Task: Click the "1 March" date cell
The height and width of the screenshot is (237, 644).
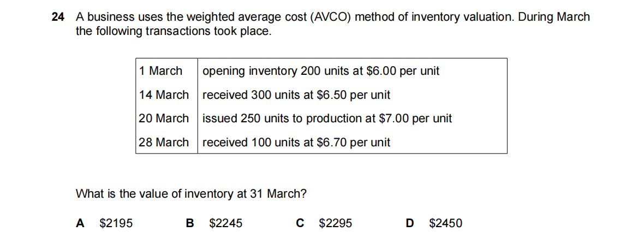Action: click(x=160, y=71)
